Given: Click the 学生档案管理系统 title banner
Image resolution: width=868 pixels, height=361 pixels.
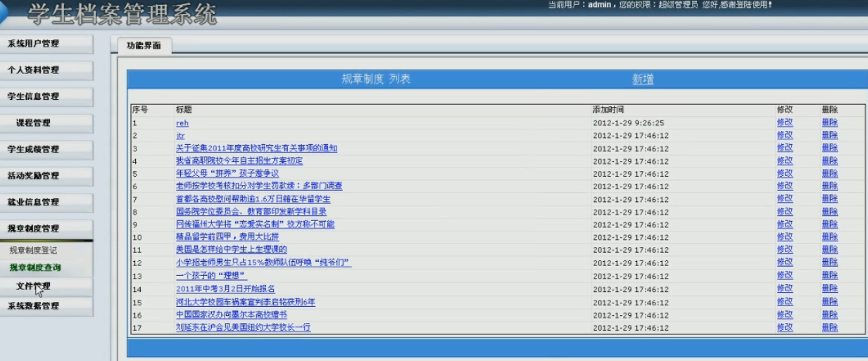Looking at the screenshot, I should coord(122,15).
